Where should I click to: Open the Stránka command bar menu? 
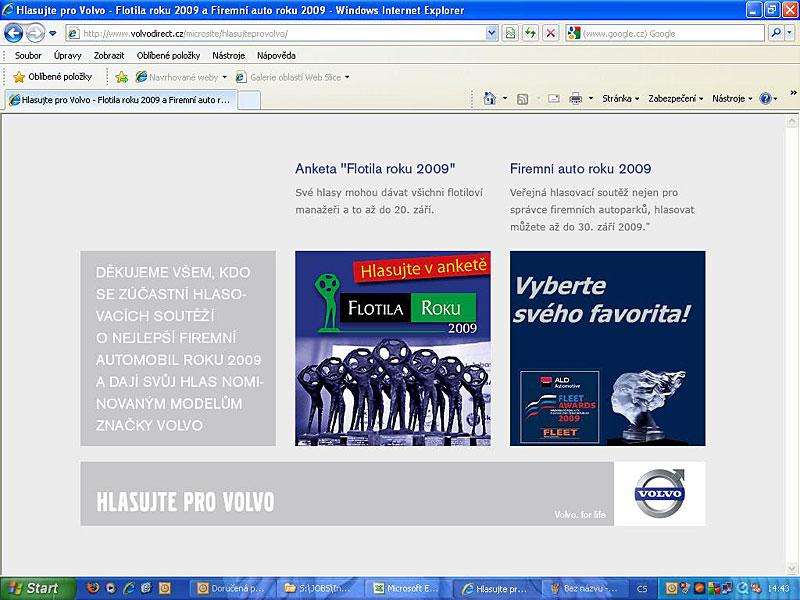click(x=620, y=98)
